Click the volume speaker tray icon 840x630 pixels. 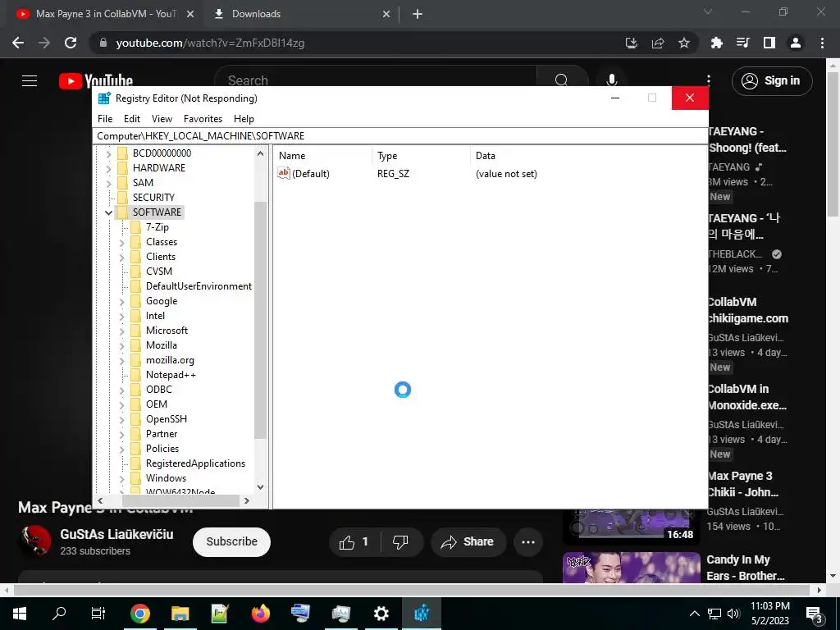tap(733, 614)
